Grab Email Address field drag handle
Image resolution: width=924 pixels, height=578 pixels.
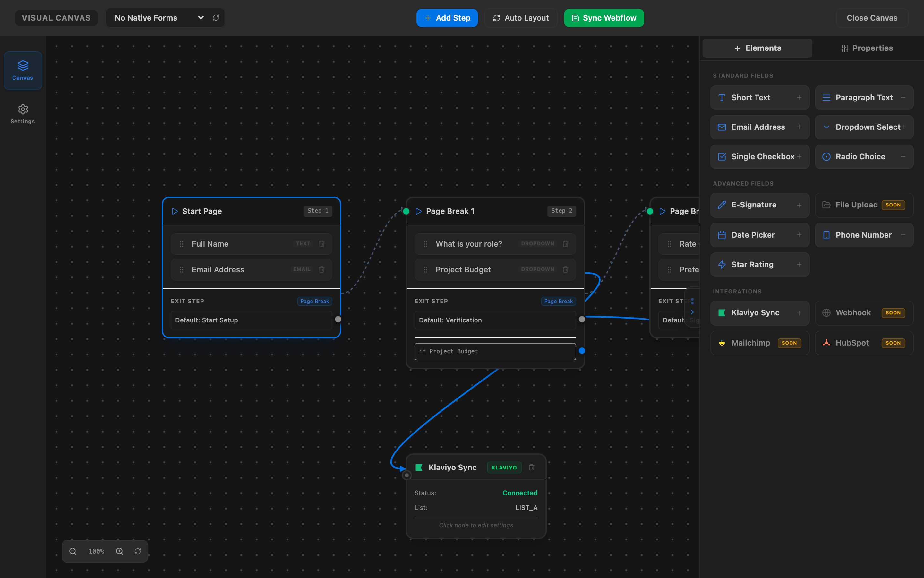pyautogui.click(x=182, y=269)
